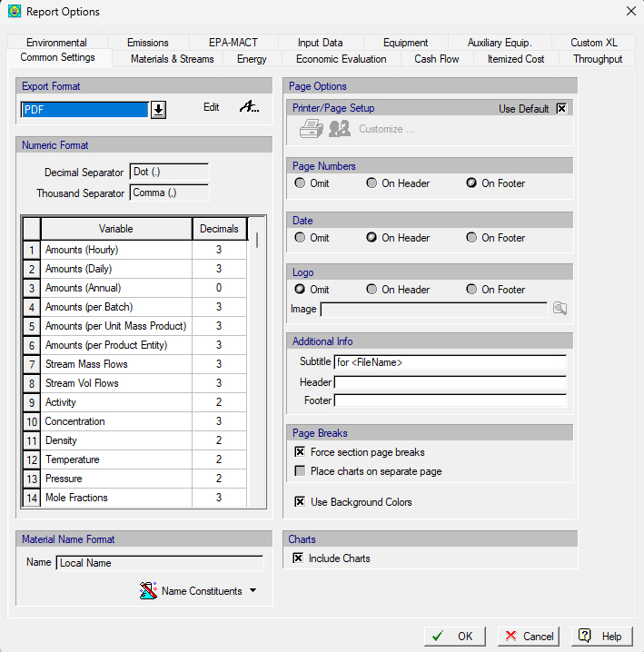
Task: Select Omit for Logo
Action: pos(300,289)
